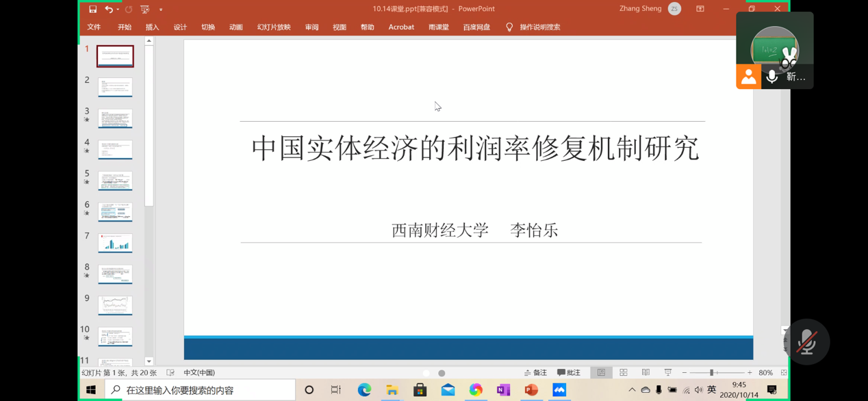Toggle normal view button in status bar
Viewport: 868px width, 401px height.
coord(601,373)
